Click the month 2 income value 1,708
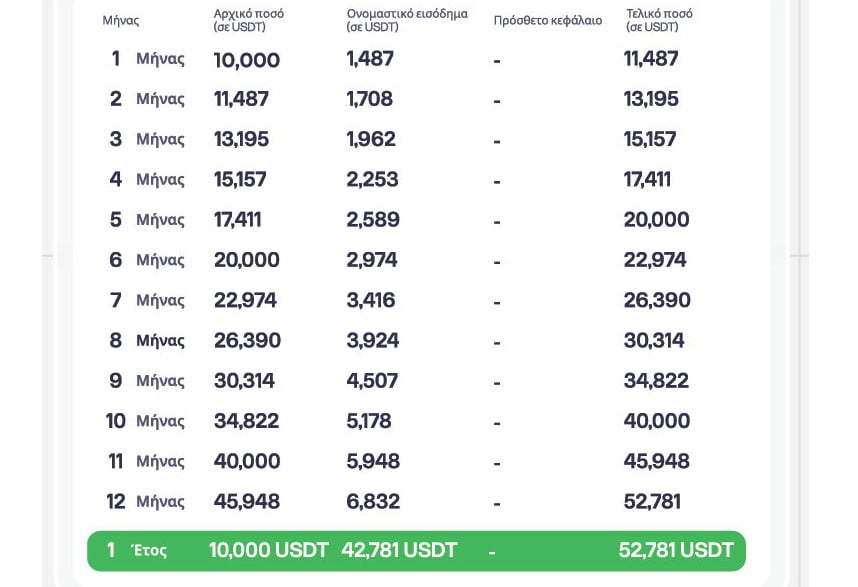 pyautogui.click(x=370, y=99)
